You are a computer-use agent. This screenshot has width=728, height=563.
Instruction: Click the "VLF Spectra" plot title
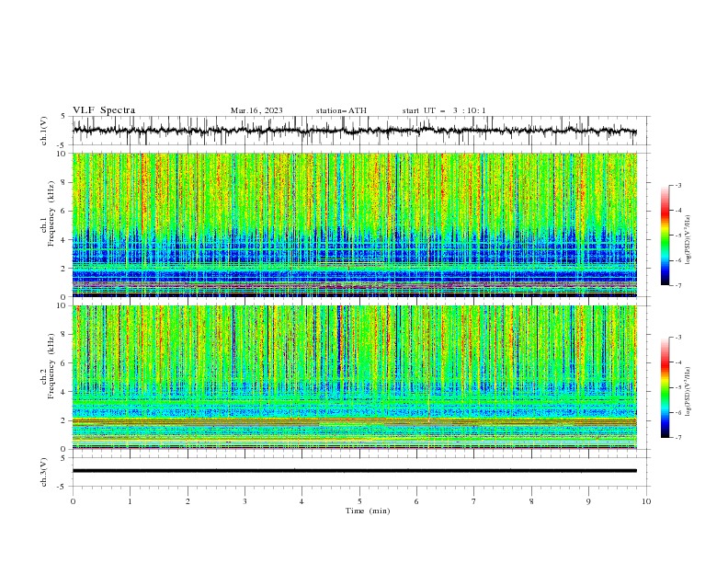tap(104, 110)
